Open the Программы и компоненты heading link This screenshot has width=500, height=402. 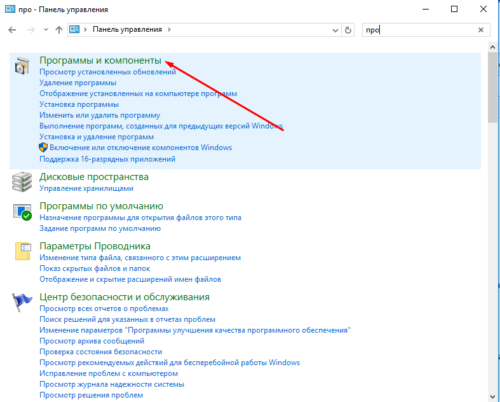pos(100,60)
